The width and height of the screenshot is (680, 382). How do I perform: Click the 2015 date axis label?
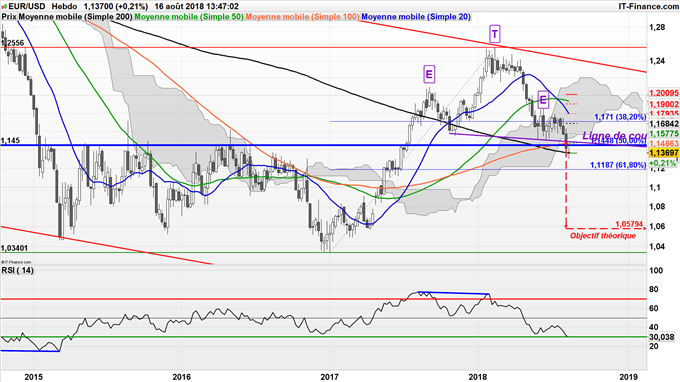pos(34,377)
